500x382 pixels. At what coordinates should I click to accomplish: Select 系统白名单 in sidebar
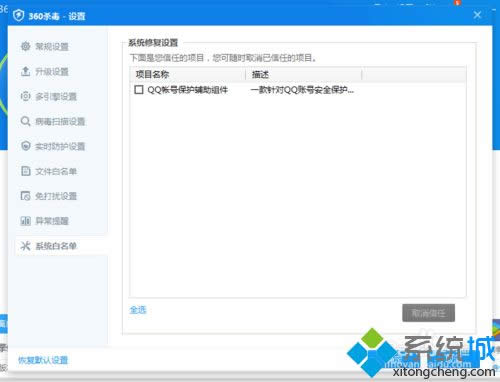click(x=56, y=246)
